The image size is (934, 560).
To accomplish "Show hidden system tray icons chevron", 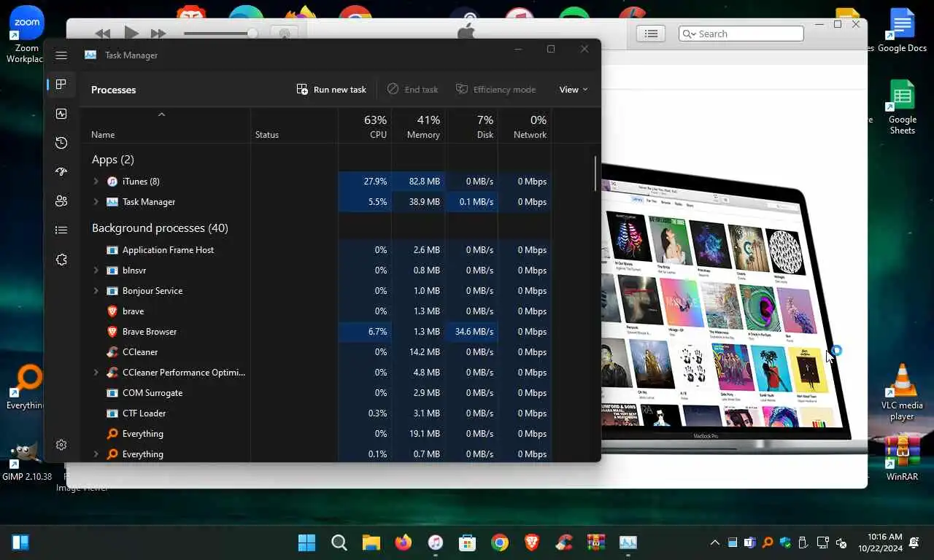I will pyautogui.click(x=715, y=542).
